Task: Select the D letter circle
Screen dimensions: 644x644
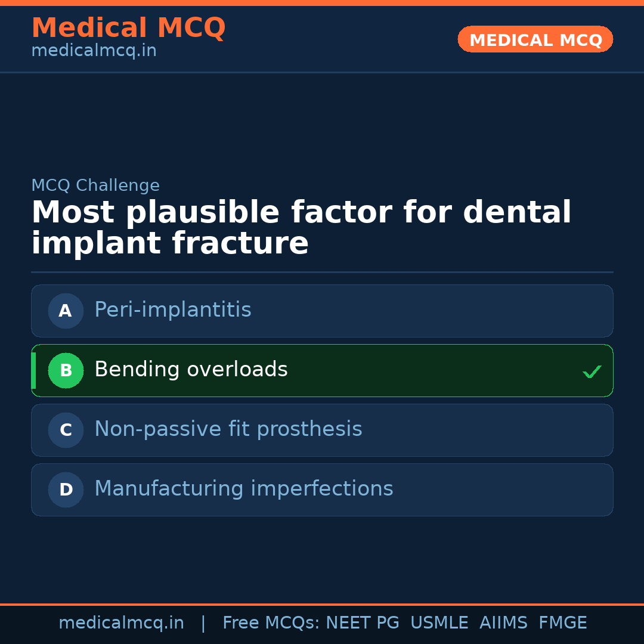Action: pos(66,490)
